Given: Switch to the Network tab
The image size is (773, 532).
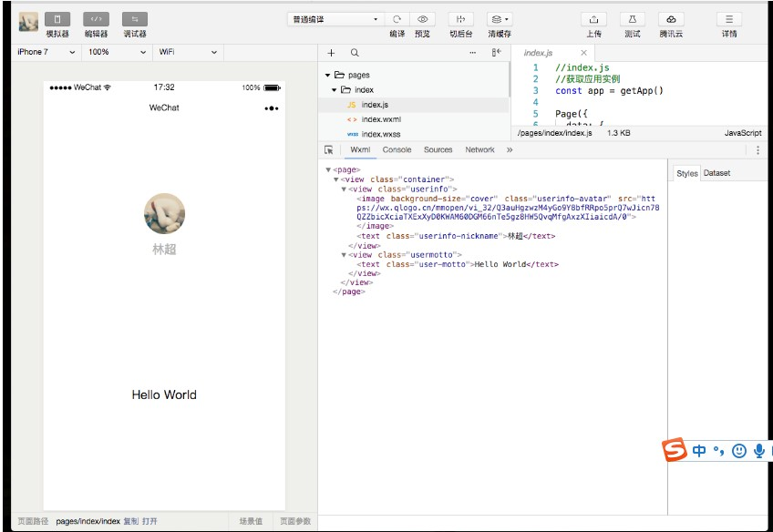Looking at the screenshot, I should (479, 149).
